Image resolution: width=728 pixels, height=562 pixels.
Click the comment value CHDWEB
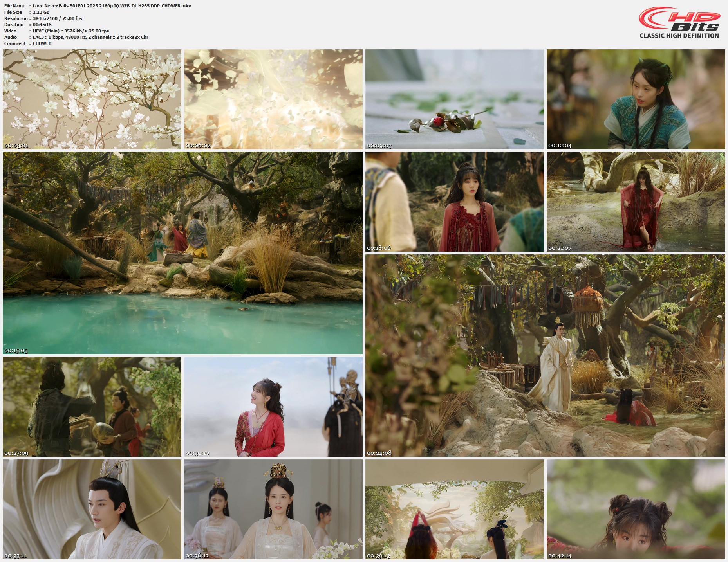pos(42,43)
